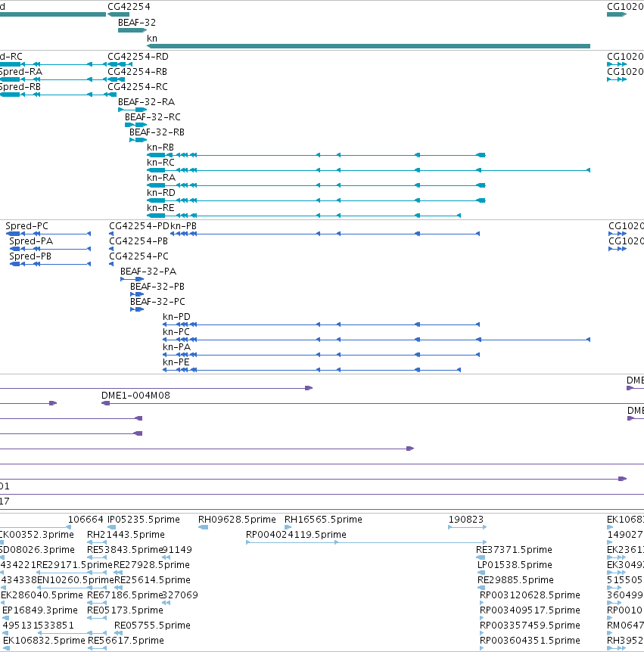Click EST RE25614.5prime
Screen dimensions: 644x652
tap(152, 580)
